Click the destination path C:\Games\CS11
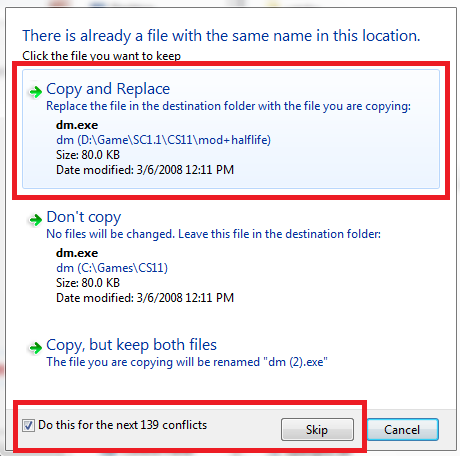This screenshot has height=456, width=460. tap(112, 268)
